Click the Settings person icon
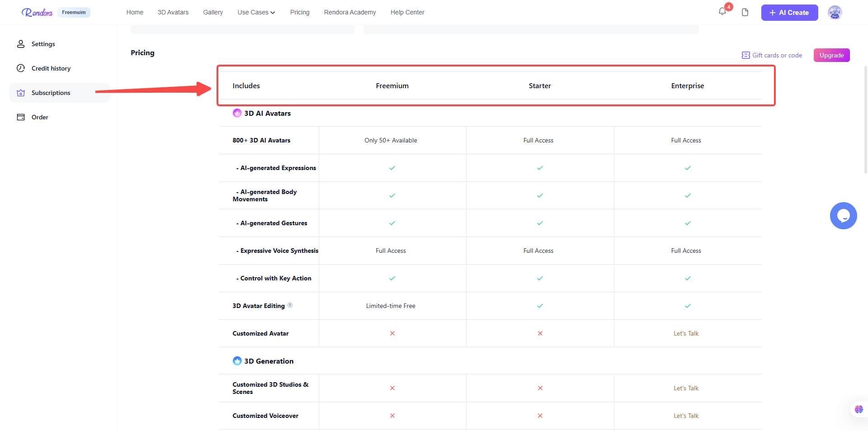The height and width of the screenshot is (431, 868). click(x=21, y=44)
